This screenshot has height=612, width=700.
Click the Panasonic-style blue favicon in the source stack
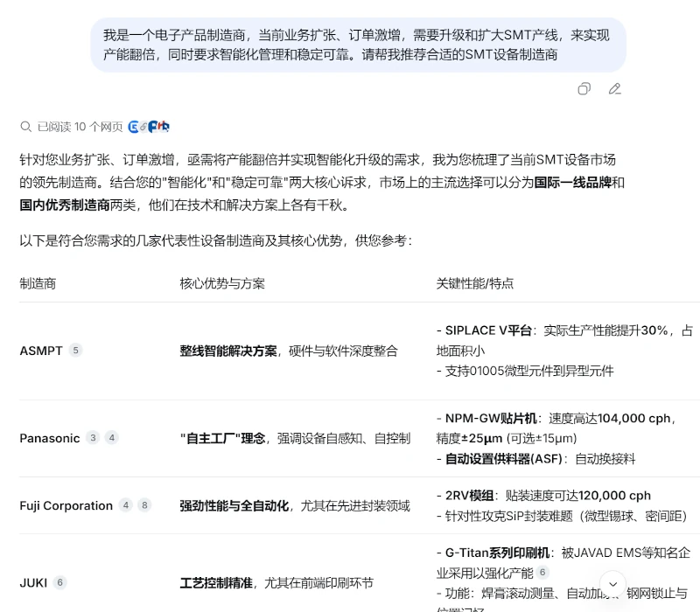tap(152, 127)
